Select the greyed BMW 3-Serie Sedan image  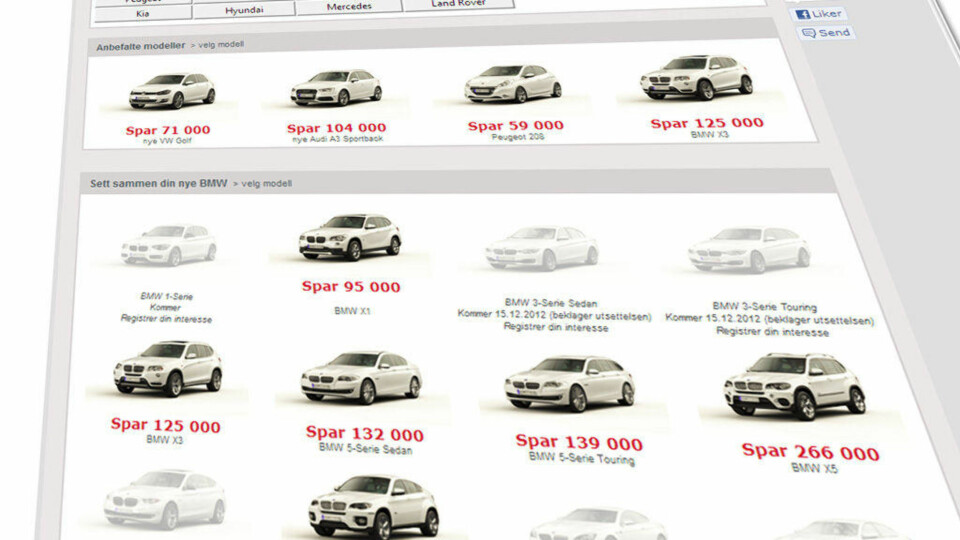541,247
